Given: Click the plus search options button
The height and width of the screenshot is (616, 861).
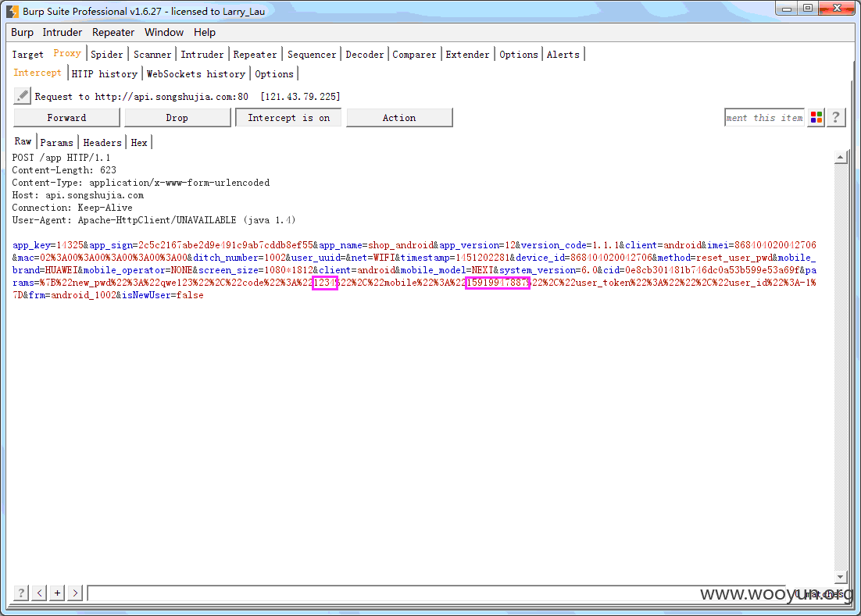Looking at the screenshot, I should coord(57,593).
